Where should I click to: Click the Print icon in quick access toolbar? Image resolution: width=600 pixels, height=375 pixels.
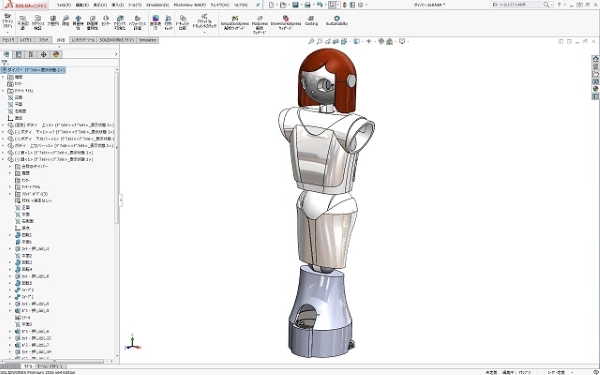[307, 5]
